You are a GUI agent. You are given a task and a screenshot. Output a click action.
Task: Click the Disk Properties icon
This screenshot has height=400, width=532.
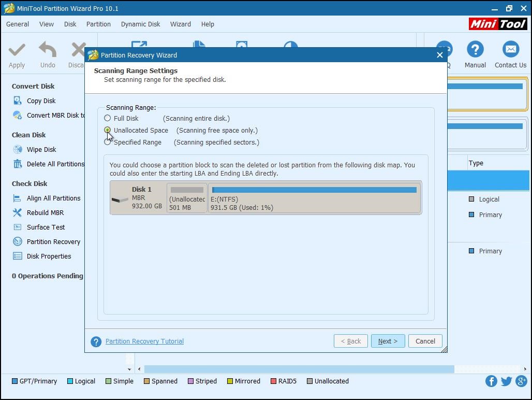17,256
